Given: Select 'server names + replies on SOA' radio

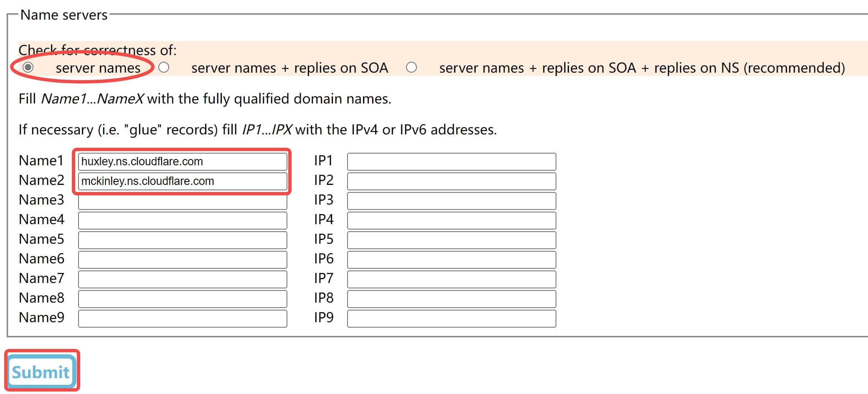Looking at the screenshot, I should 164,67.
